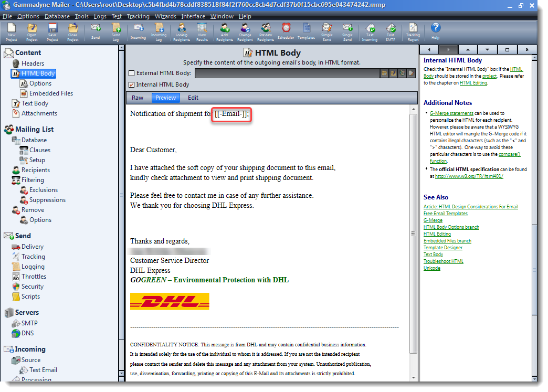548x392 pixels.
Task: Open the G-Merge statements help link
Action: (451, 113)
